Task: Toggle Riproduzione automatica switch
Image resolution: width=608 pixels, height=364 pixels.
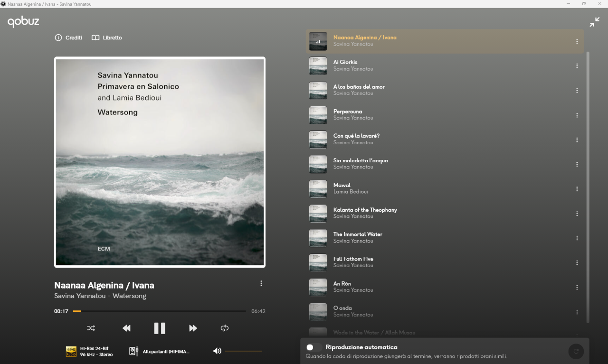Action: 313,347
